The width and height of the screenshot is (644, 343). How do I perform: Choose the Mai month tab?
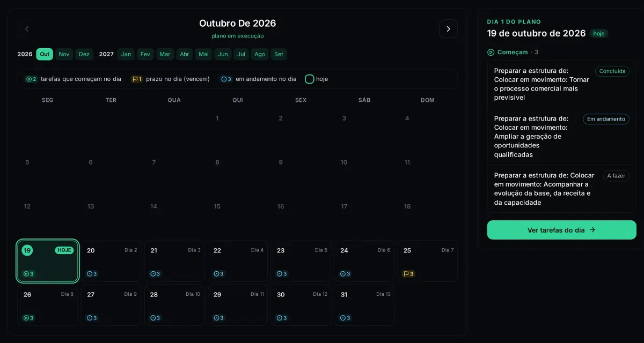[x=203, y=54]
